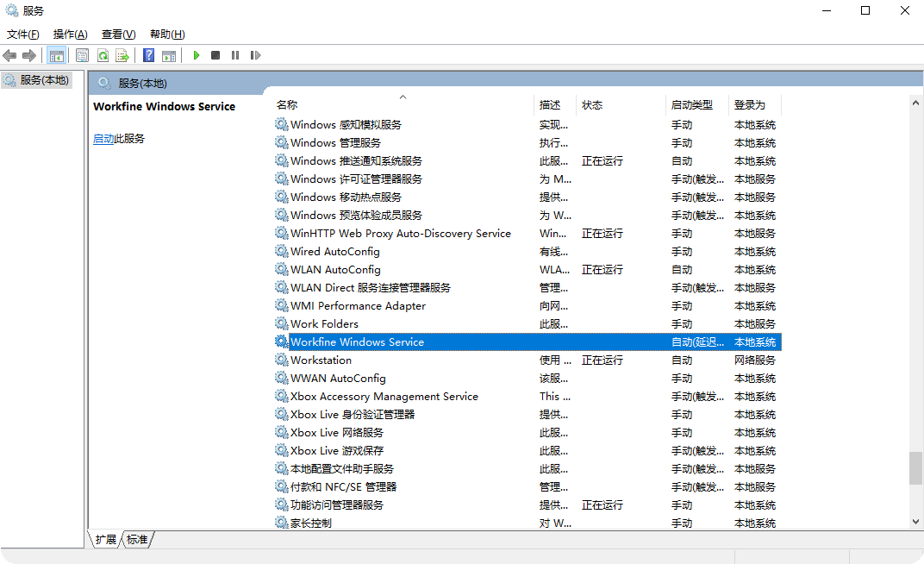
Task: Open the 查看(V) menu
Action: click(x=118, y=34)
